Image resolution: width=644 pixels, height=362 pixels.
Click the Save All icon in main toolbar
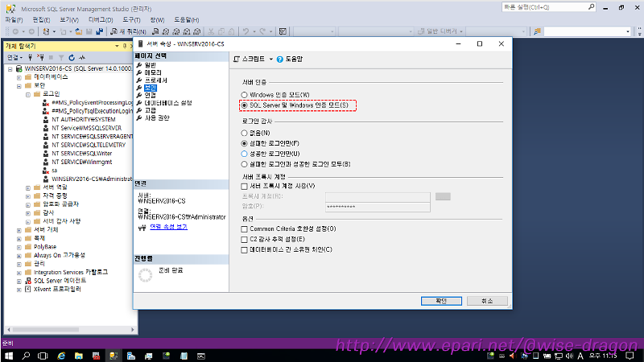coord(99,31)
